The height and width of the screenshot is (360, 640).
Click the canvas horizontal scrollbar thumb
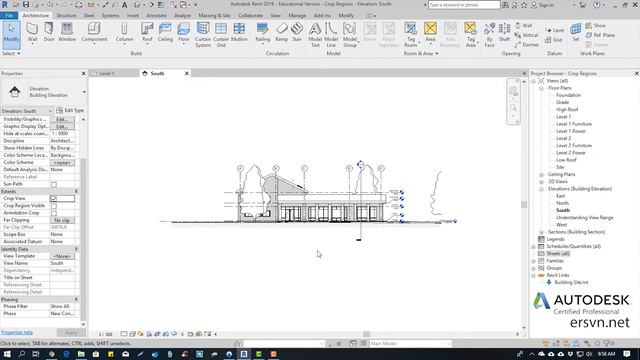point(367,334)
